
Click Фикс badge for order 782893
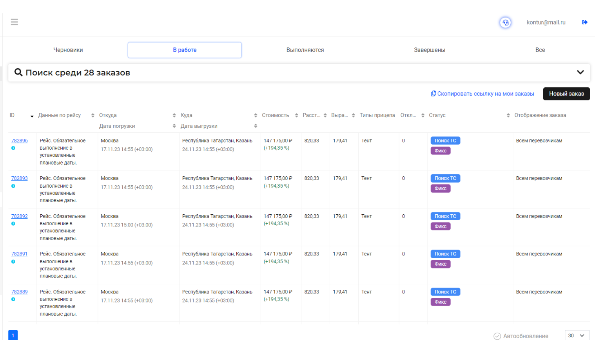[441, 188]
